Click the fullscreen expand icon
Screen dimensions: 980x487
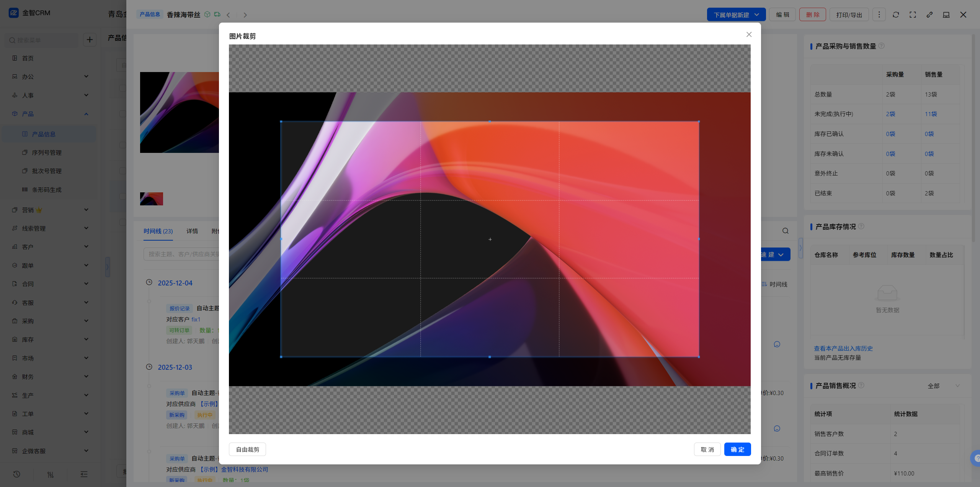point(913,15)
